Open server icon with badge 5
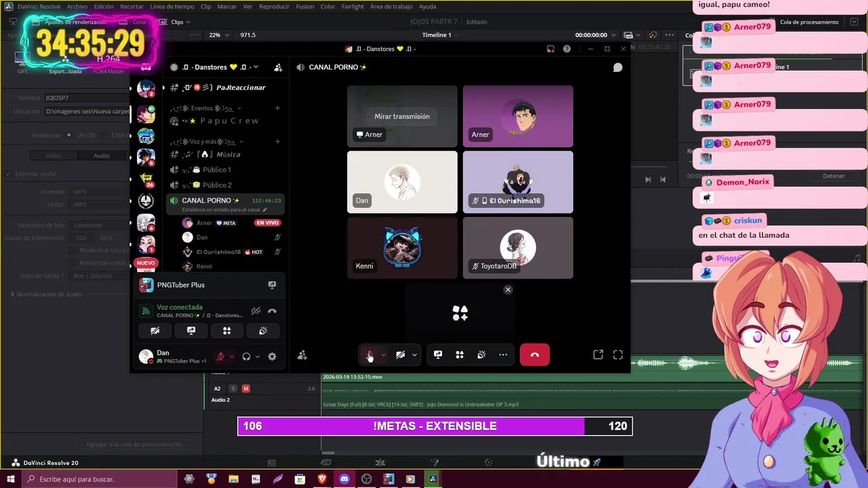This screenshot has width=868, height=488. tap(146, 157)
